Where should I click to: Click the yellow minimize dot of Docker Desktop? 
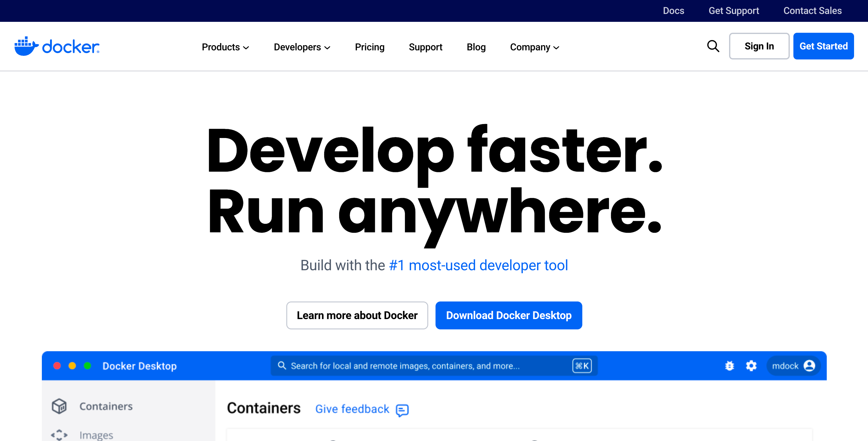pos(72,365)
